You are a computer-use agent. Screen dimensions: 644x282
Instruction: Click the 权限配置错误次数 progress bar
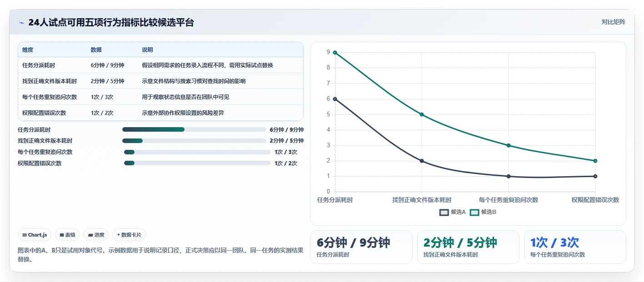pos(197,163)
